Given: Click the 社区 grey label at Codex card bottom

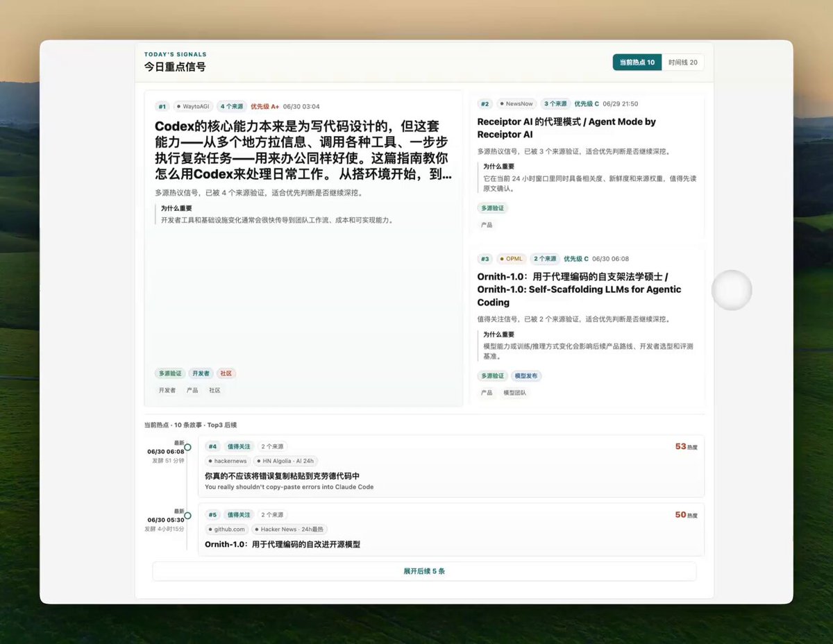Looking at the screenshot, I should tap(214, 390).
